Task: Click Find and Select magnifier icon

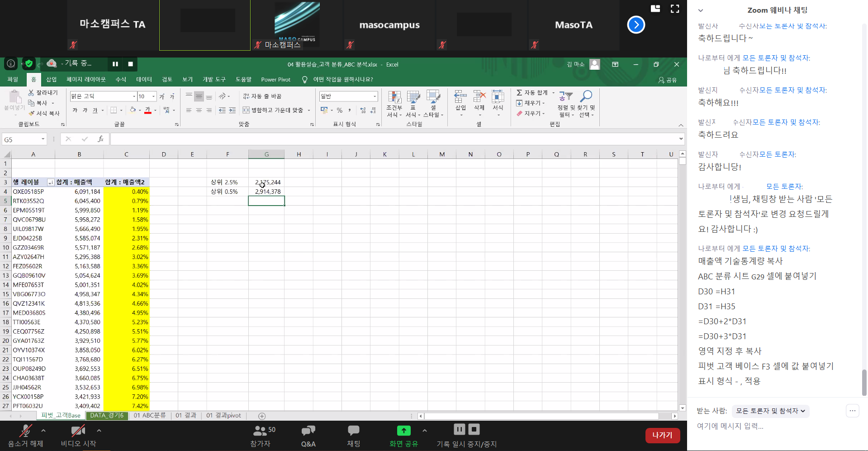Action: point(586,97)
